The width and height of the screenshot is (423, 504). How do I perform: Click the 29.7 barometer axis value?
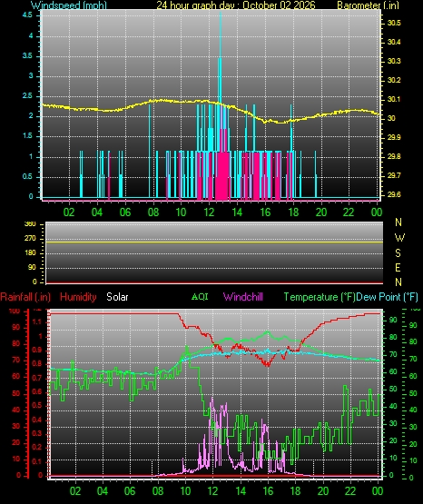(x=394, y=176)
